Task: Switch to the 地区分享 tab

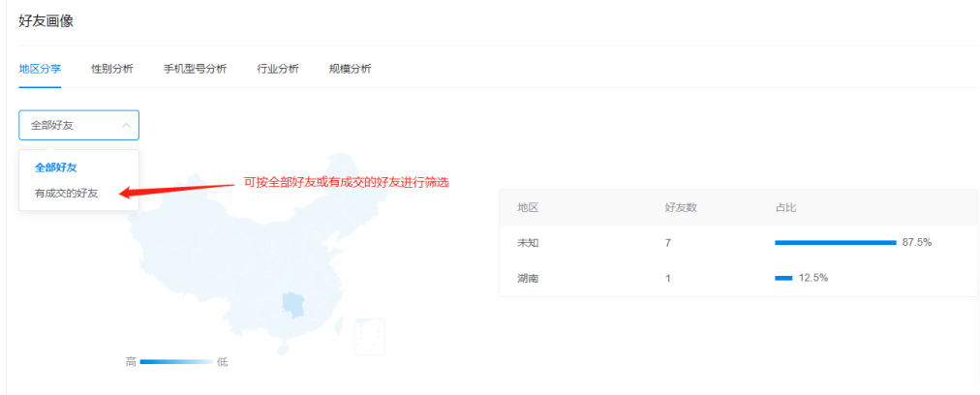Action: (x=40, y=69)
